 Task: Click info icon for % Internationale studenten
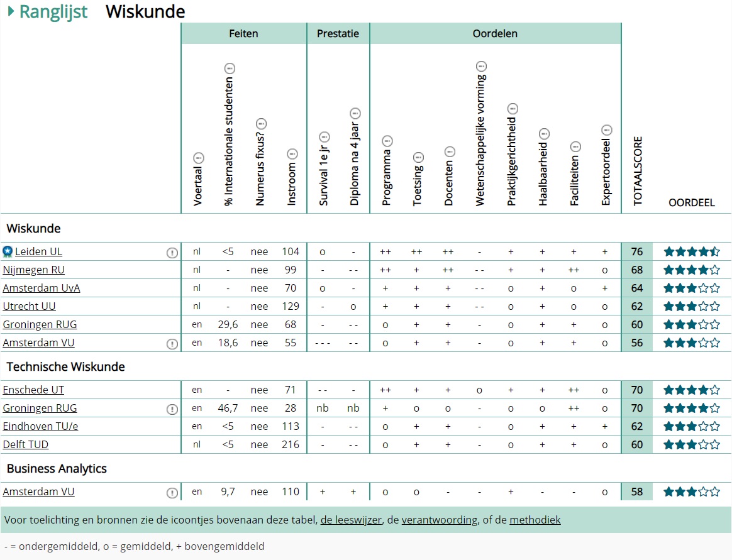(x=230, y=69)
